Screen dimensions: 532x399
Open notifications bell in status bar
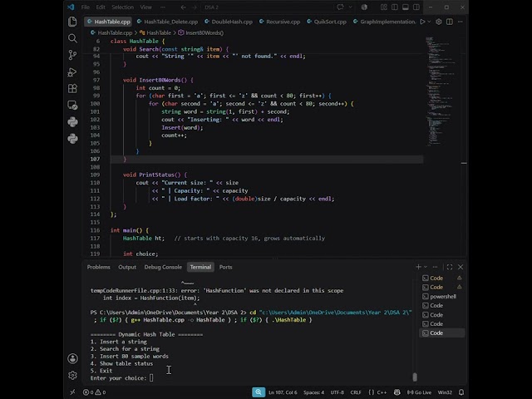point(461,392)
